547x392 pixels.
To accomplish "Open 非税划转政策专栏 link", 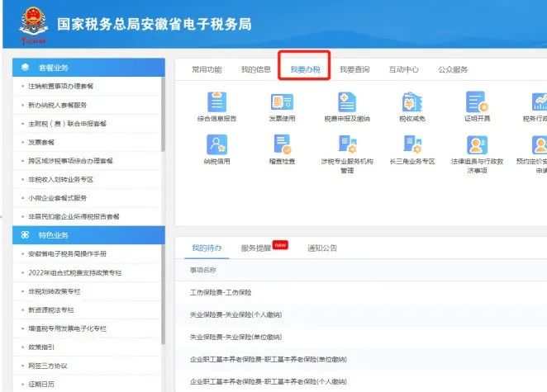I will [54, 291].
